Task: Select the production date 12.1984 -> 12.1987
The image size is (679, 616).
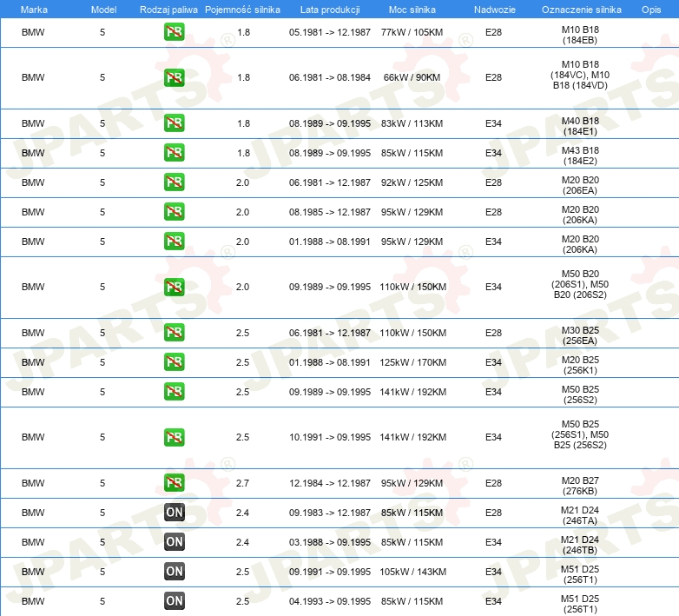Action: (329, 483)
